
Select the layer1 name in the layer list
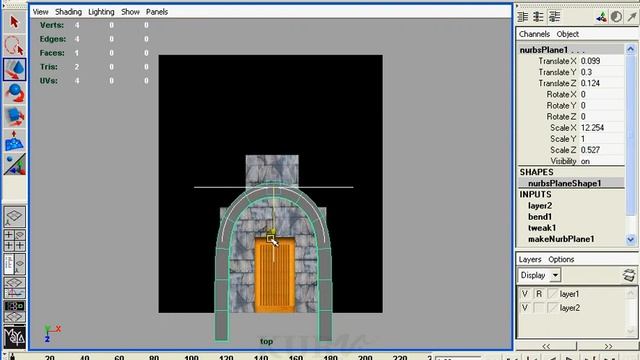569,294
